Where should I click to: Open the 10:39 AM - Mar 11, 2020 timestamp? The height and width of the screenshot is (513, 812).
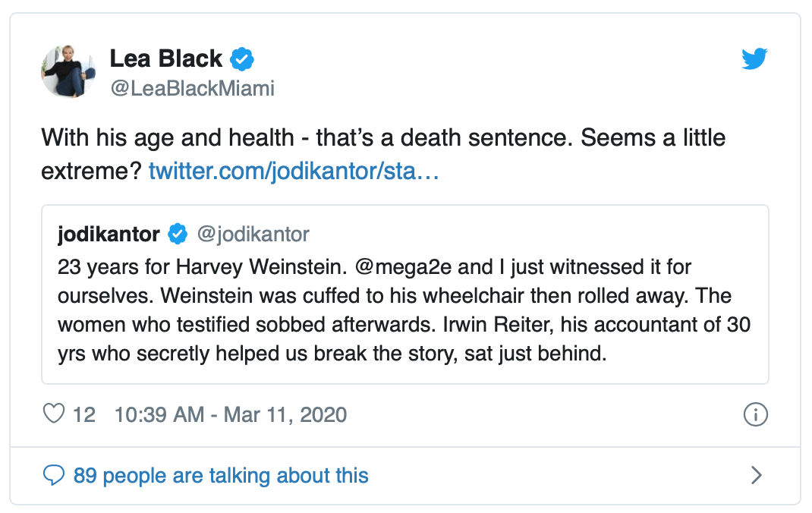231,414
